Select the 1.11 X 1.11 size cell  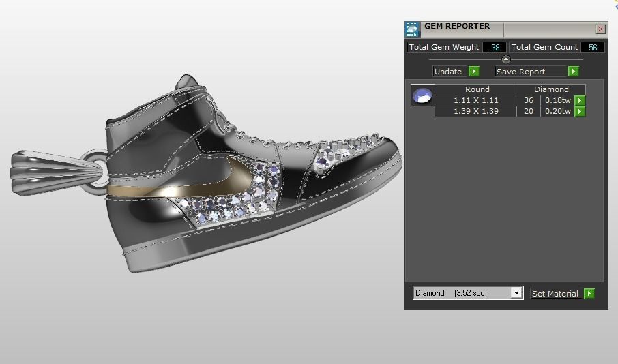click(475, 100)
